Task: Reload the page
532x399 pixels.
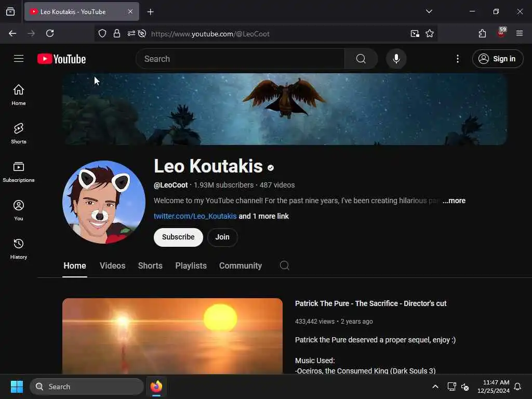Action: coord(50,33)
